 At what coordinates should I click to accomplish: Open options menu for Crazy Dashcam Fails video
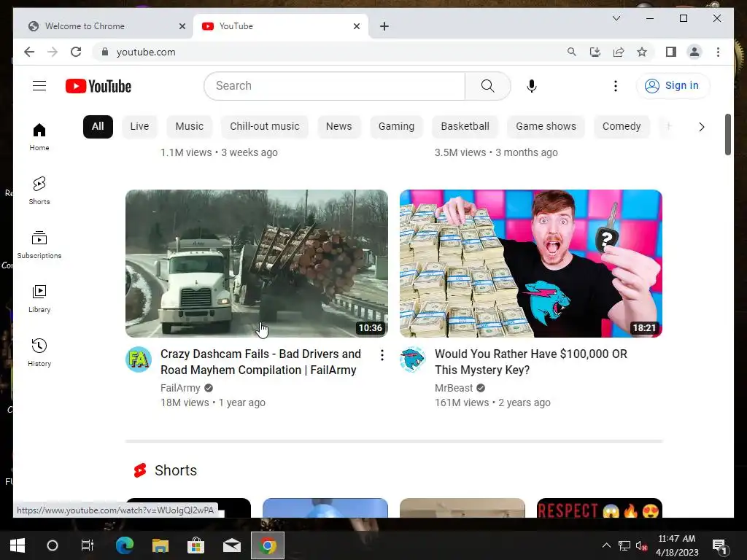point(382,355)
